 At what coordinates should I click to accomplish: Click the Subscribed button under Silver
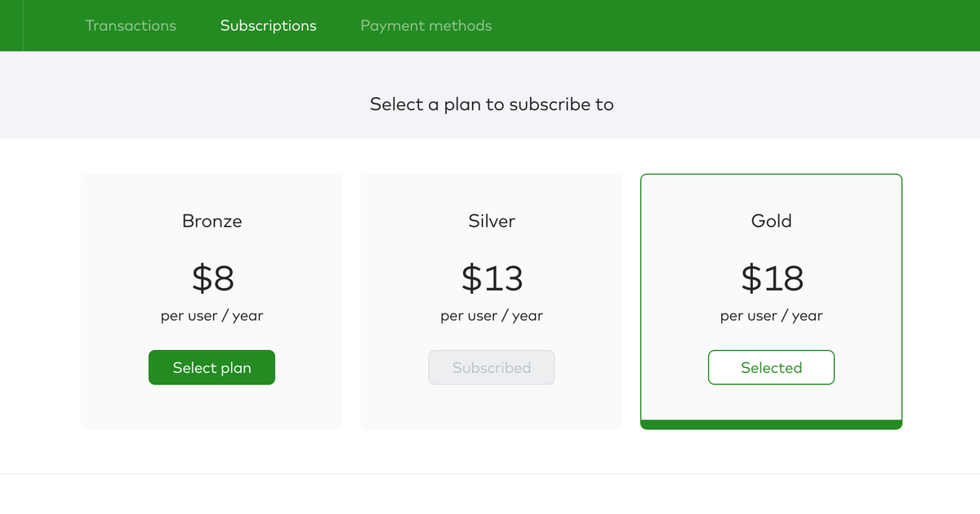click(491, 367)
